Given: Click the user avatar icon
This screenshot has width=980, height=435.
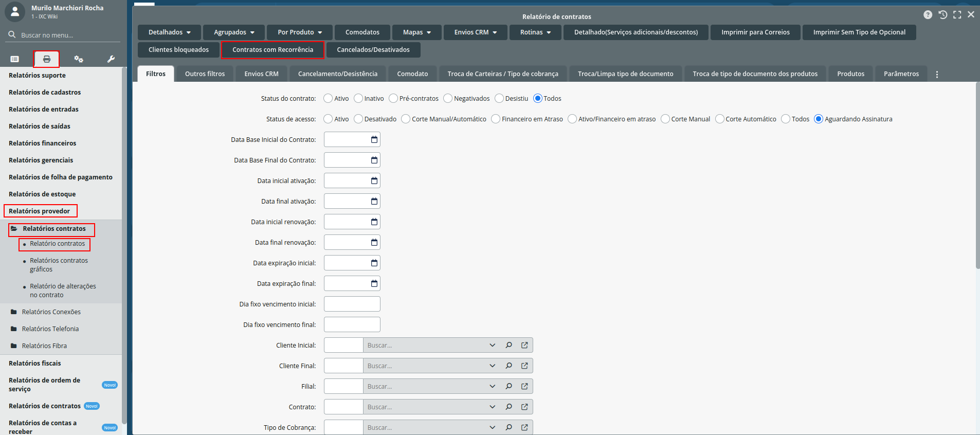Looking at the screenshot, I should click(14, 11).
